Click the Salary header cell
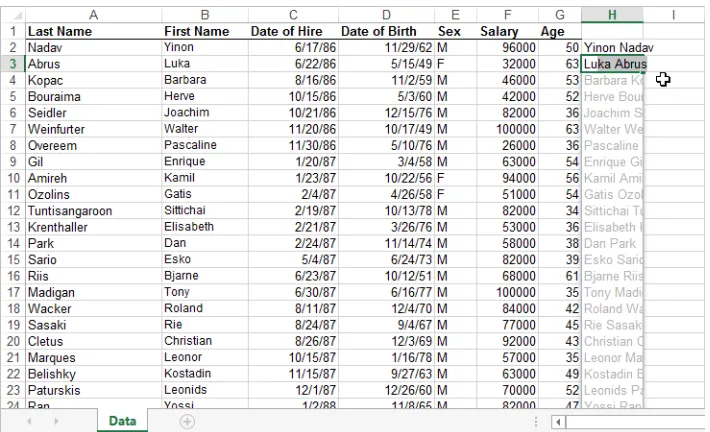Image resolution: width=710 pixels, height=432 pixels. (507, 31)
